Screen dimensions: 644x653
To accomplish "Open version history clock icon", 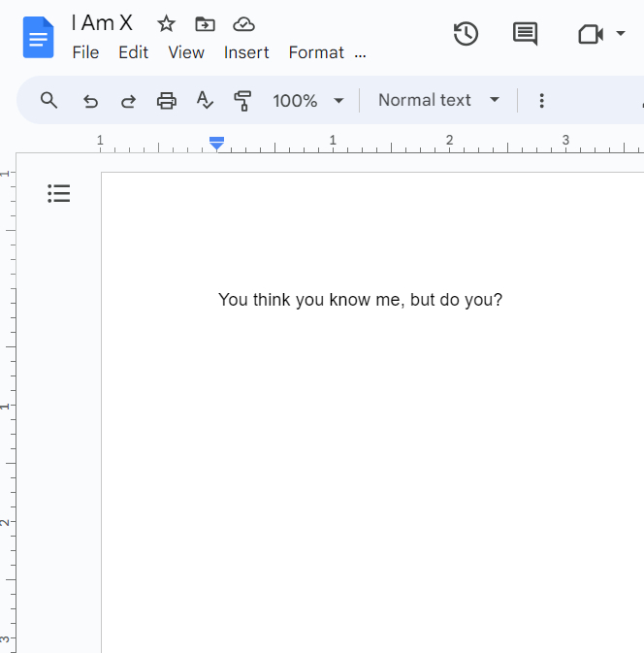I will [x=466, y=34].
